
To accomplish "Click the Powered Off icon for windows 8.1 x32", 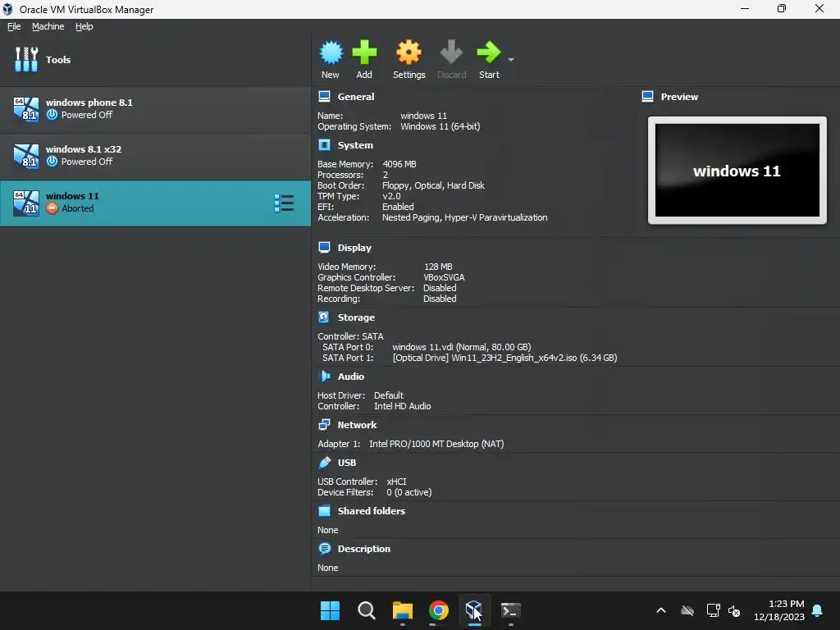I will pyautogui.click(x=52, y=162).
